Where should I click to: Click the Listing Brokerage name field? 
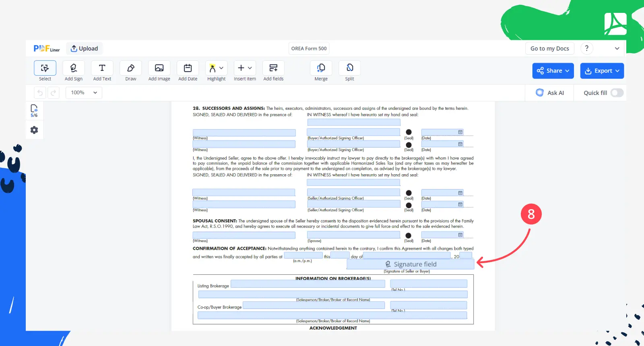(308, 284)
